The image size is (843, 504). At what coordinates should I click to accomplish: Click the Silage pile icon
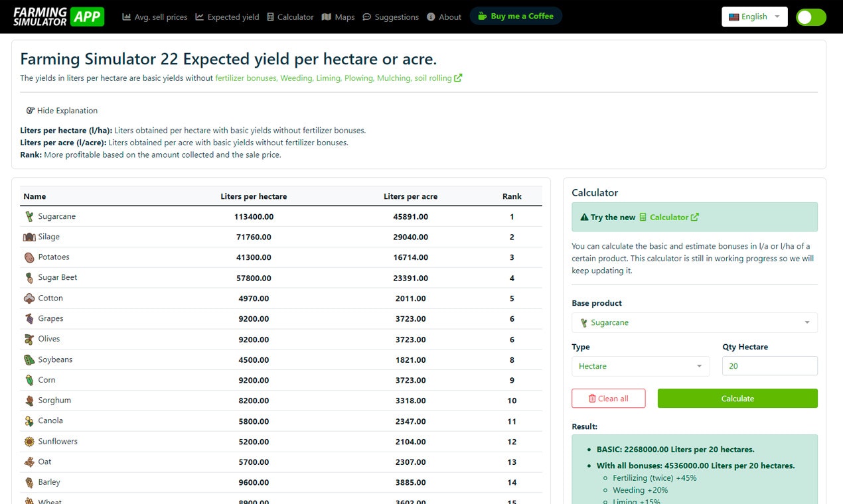click(29, 237)
